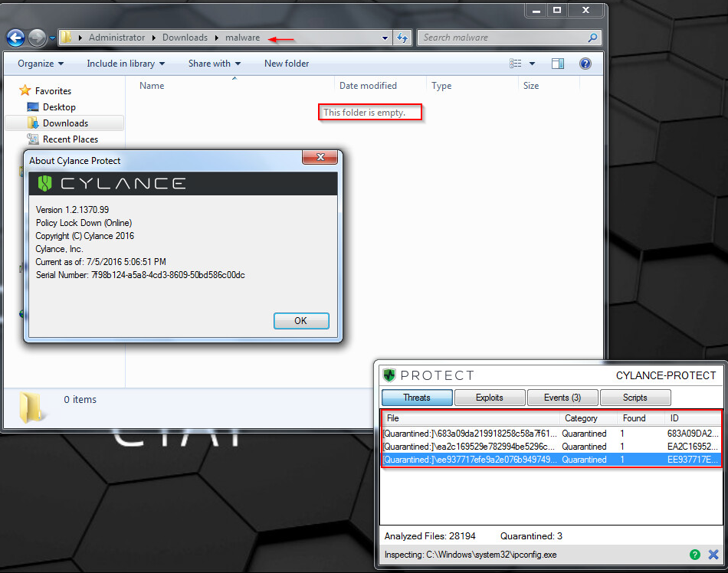
Task: Sort by the Name column header
Action: [152, 86]
